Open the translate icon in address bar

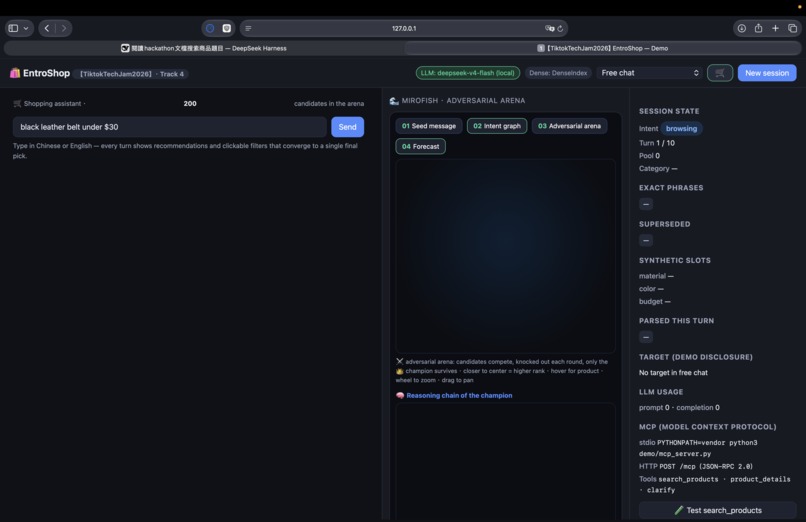[549, 28]
